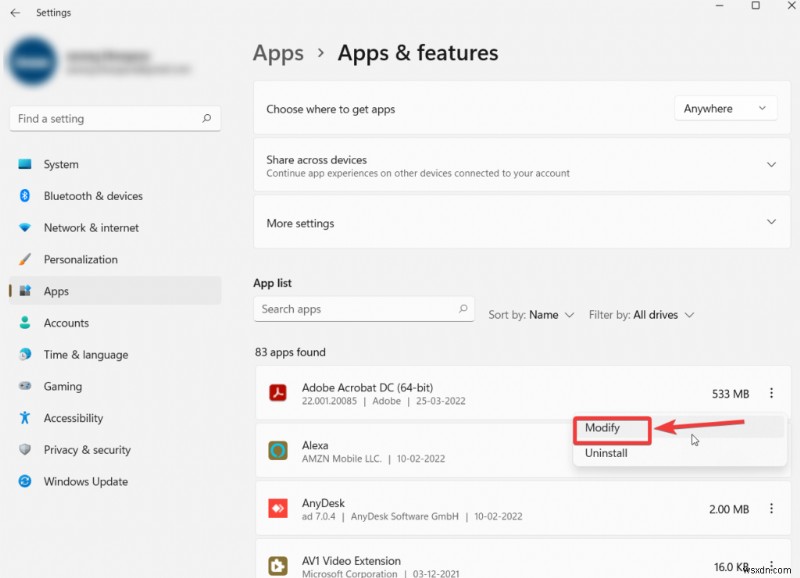
Task: Focus the Search apps field
Action: coord(364,309)
